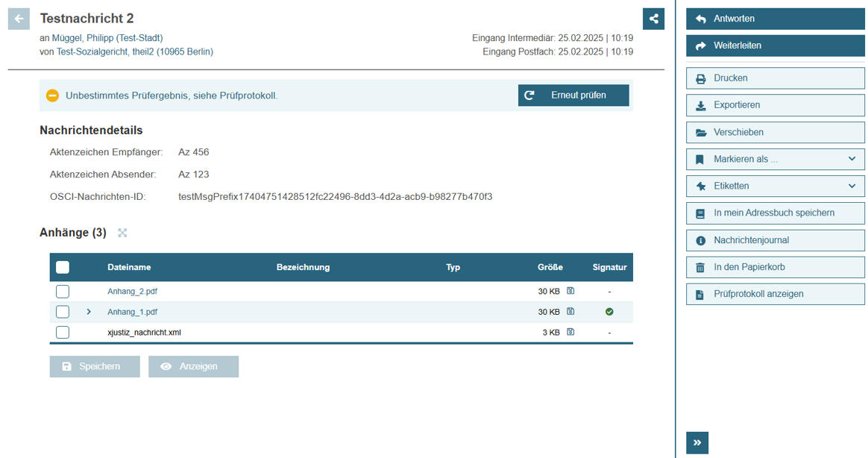Image resolution: width=868 pixels, height=458 pixels.
Task: Click the Antworten button
Action: click(775, 19)
